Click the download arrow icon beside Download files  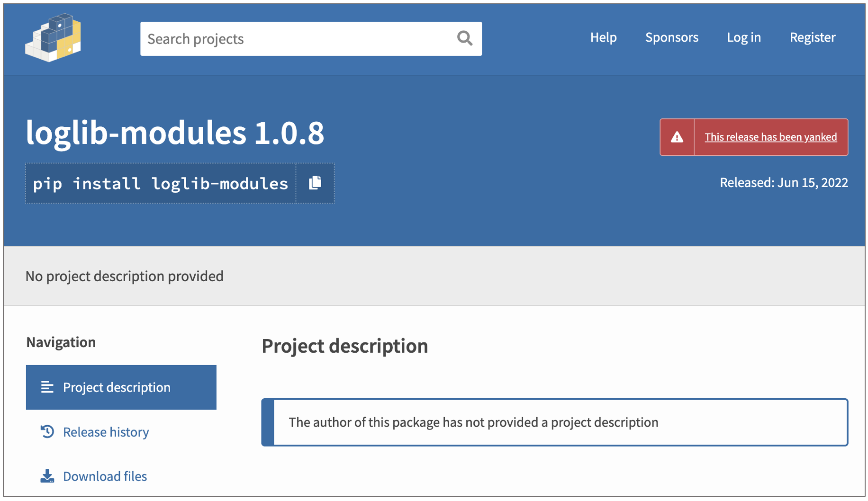[x=47, y=476]
